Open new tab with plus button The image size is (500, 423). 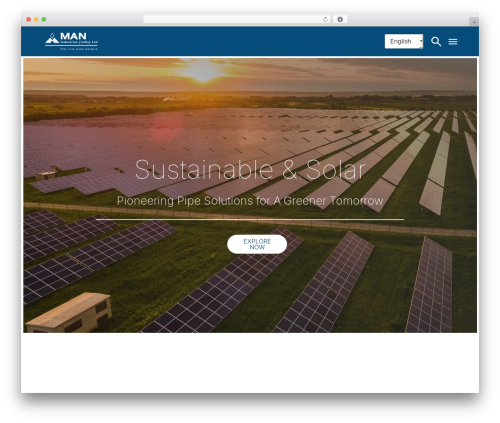pos(474,22)
